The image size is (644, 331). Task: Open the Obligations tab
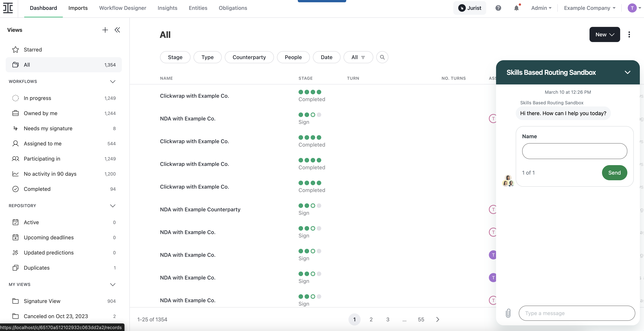pyautogui.click(x=233, y=8)
